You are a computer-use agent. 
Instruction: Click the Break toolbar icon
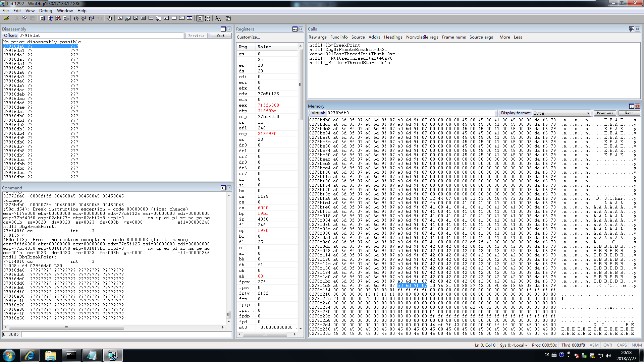coord(66,18)
